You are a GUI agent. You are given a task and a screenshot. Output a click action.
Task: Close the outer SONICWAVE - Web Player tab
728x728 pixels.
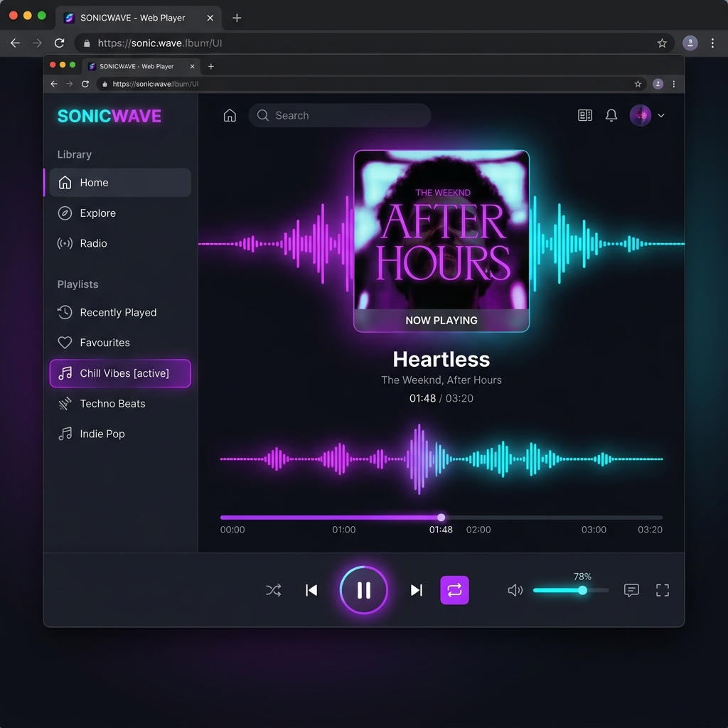[x=210, y=18]
